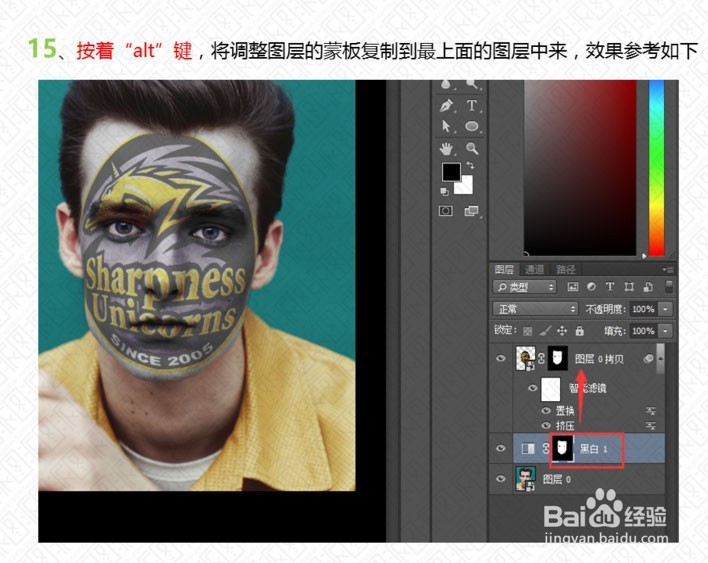This screenshot has width=708, height=563.
Task: Click the 不透明度 100% value field
Action: click(643, 309)
